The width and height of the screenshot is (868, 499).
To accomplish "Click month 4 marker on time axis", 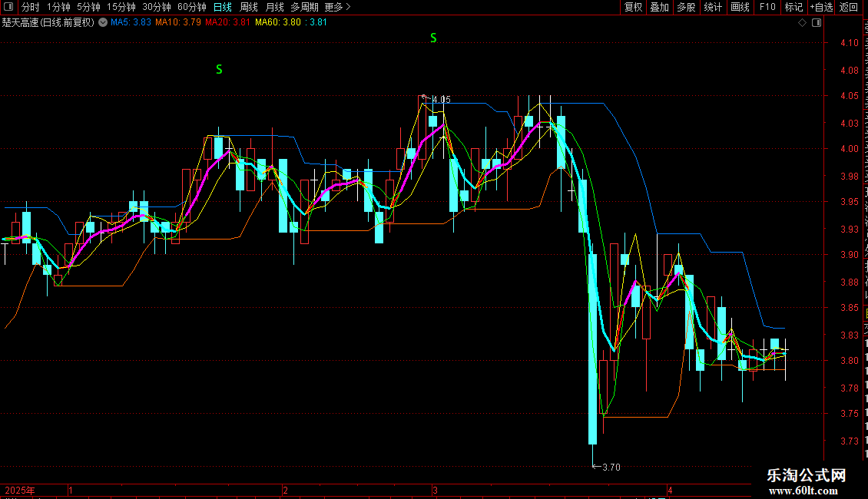I will click(x=670, y=491).
